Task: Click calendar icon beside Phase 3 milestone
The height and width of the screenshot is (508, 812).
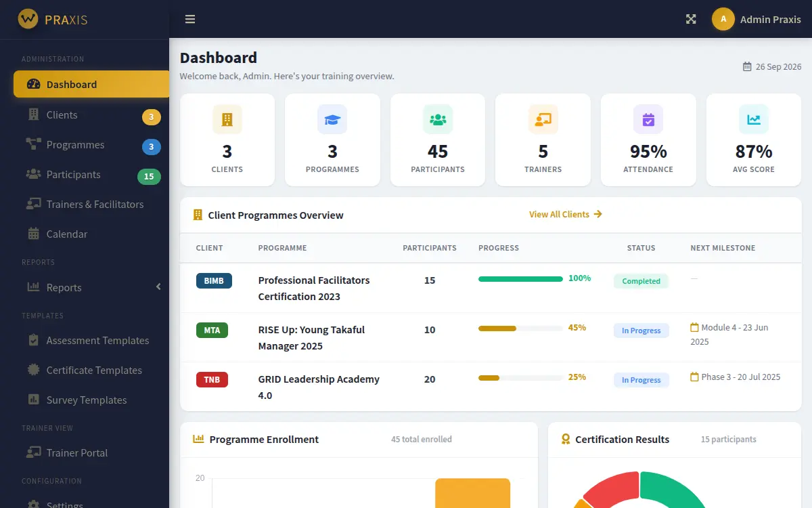Action: coord(694,377)
